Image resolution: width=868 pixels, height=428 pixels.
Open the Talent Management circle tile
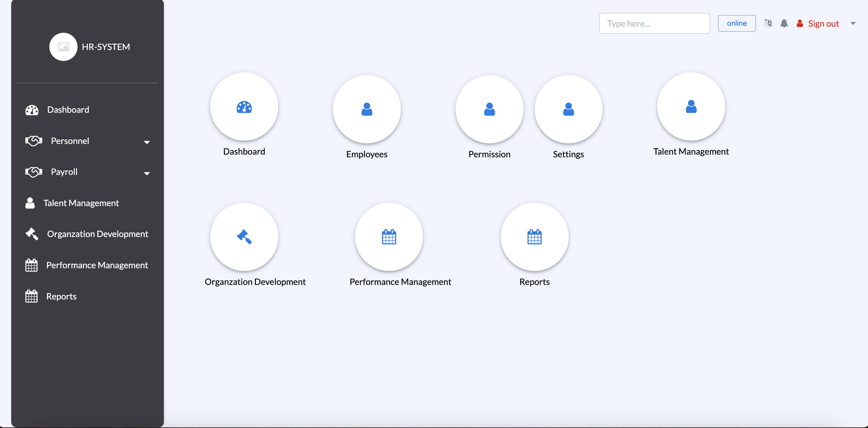[691, 107]
